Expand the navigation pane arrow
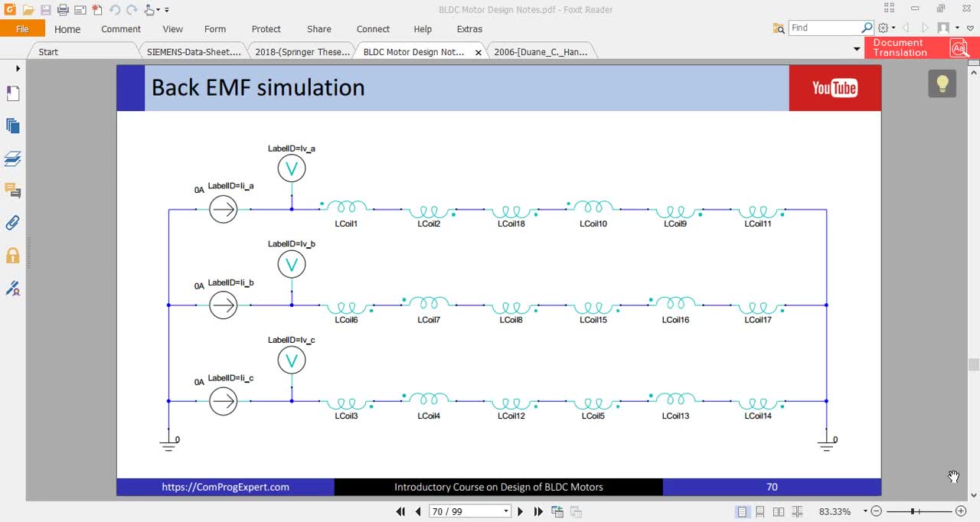980x522 pixels. point(18,68)
